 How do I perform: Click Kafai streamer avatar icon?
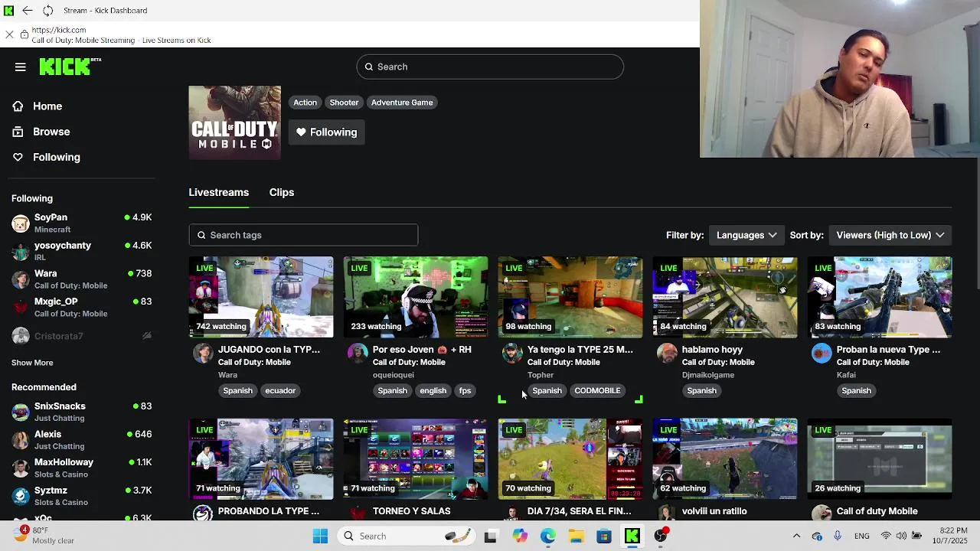coord(822,353)
